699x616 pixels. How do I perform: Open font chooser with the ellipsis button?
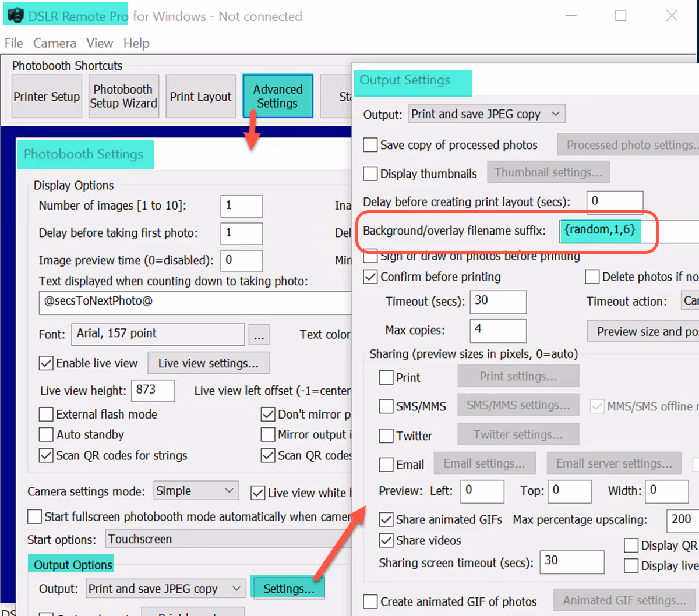259,335
